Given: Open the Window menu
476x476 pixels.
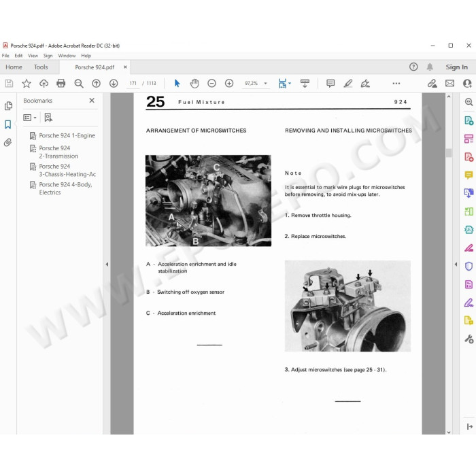Looking at the screenshot, I should (67, 56).
